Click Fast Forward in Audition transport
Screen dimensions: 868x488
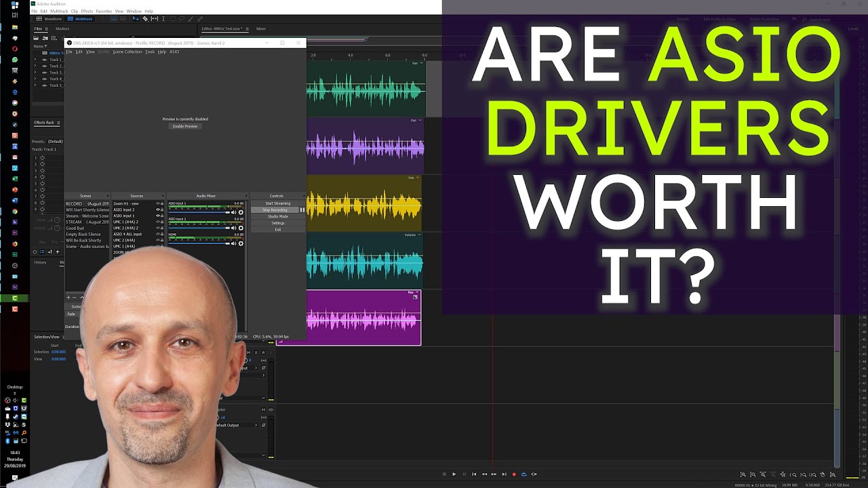(494, 474)
